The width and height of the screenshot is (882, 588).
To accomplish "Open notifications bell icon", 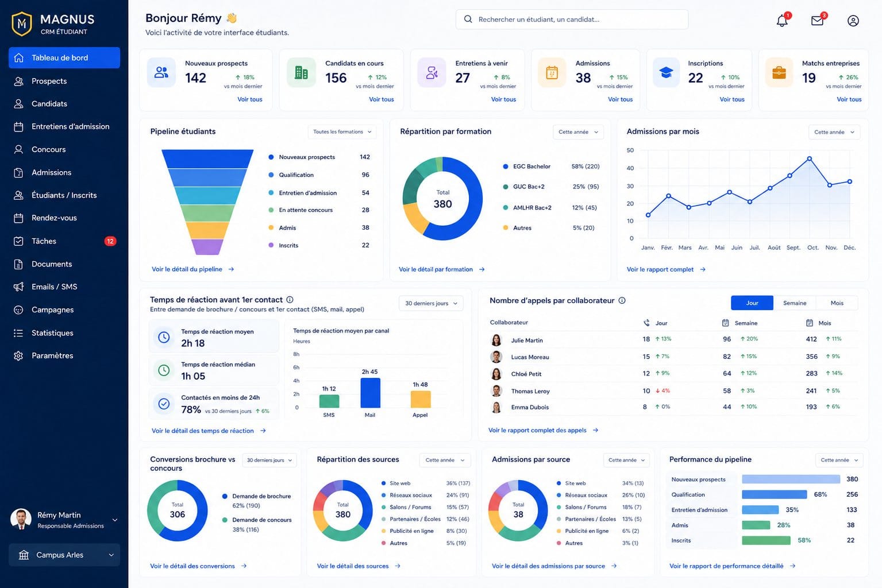I will tap(782, 21).
